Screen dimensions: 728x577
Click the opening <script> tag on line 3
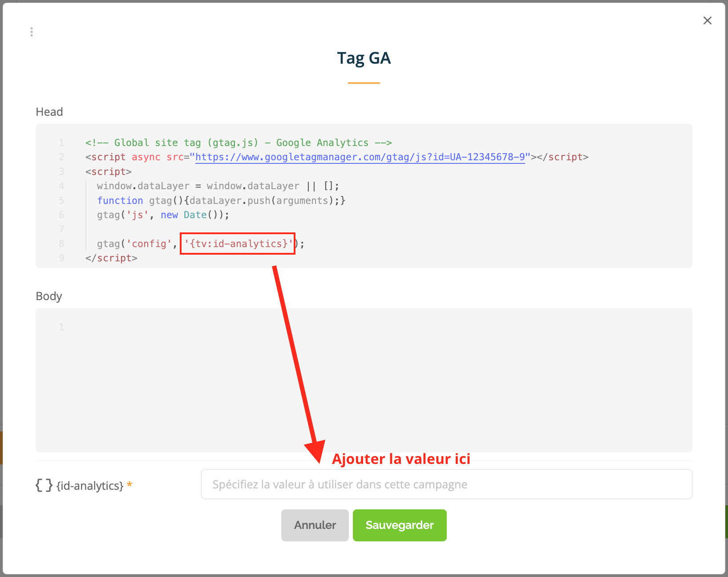pos(109,172)
